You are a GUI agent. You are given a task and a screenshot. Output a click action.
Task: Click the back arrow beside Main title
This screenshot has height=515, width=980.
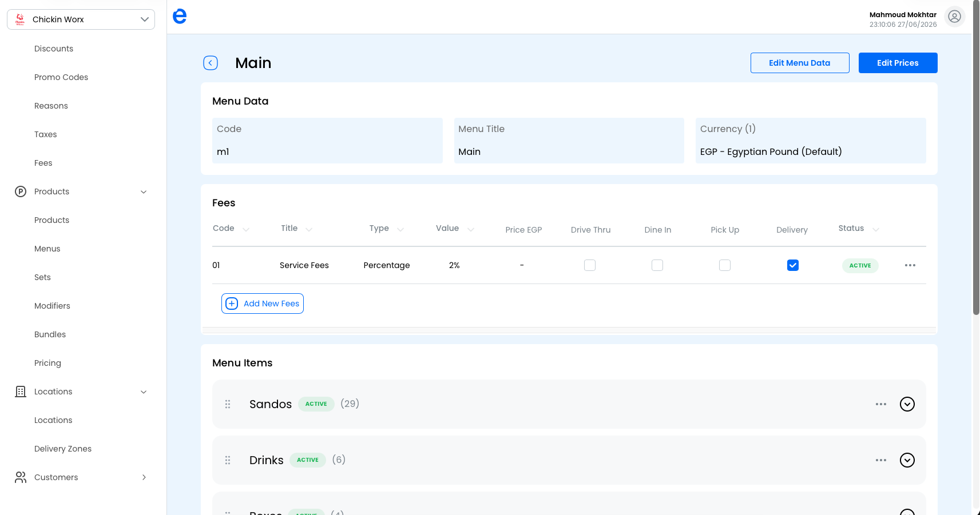coord(211,63)
